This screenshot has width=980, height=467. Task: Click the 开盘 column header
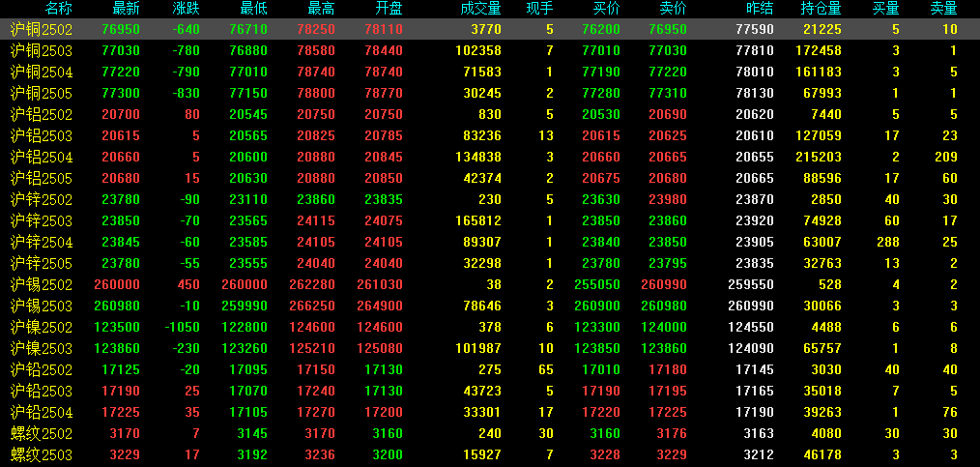tap(389, 8)
